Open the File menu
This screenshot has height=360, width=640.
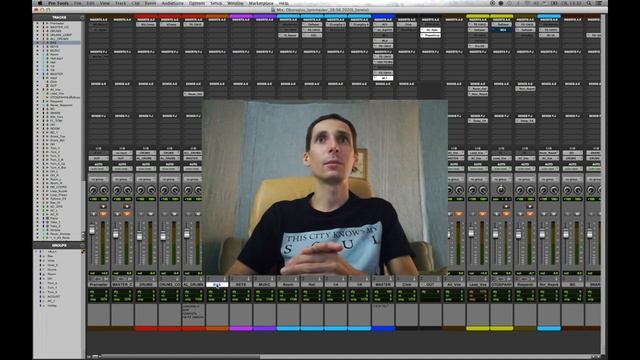coord(77,3)
